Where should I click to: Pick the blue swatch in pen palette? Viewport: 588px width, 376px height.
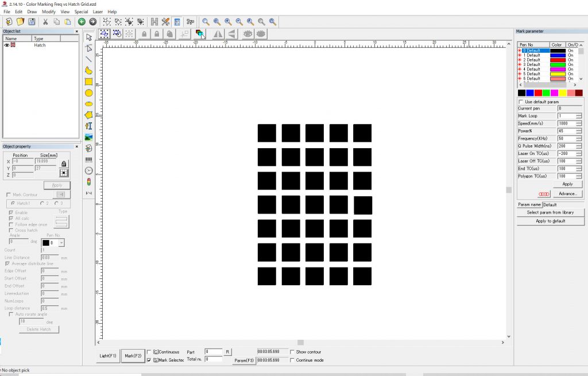[x=530, y=92]
